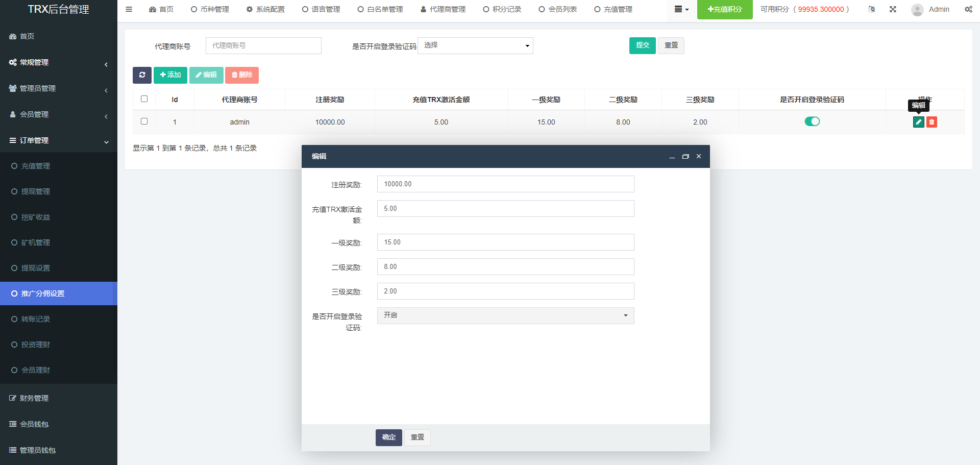The image size is (980, 465).
Task: Click the refresh icon button in table toolbar
Action: tap(142, 75)
